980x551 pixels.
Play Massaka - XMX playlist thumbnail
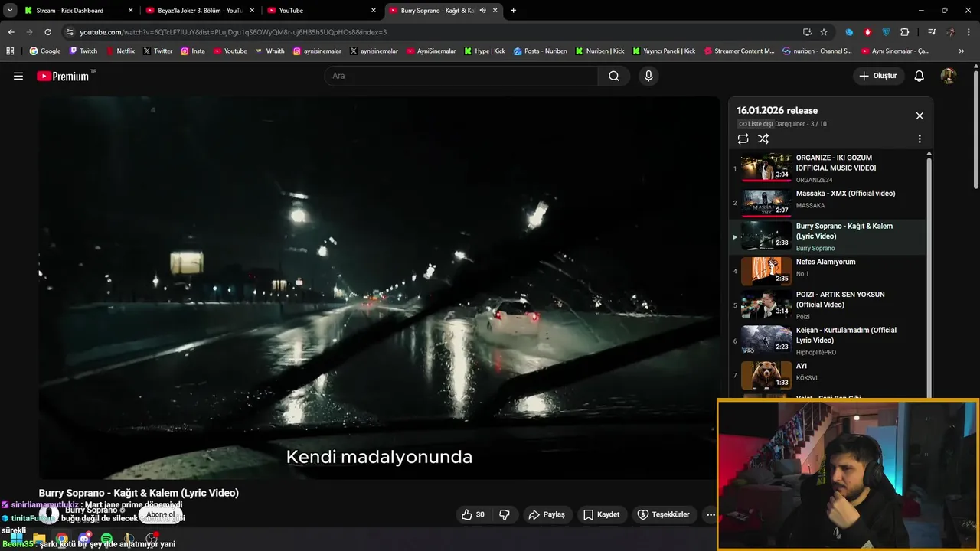[766, 203]
